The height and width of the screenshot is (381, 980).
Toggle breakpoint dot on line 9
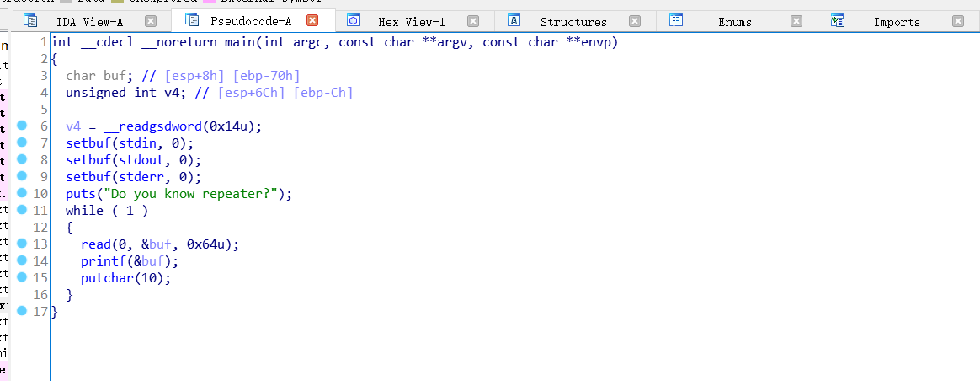[23, 176]
